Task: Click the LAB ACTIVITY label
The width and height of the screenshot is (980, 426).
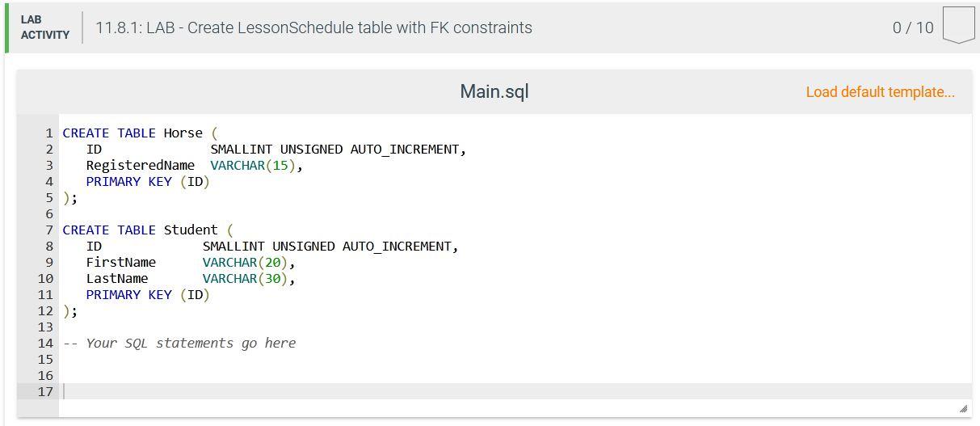Action: [44, 27]
